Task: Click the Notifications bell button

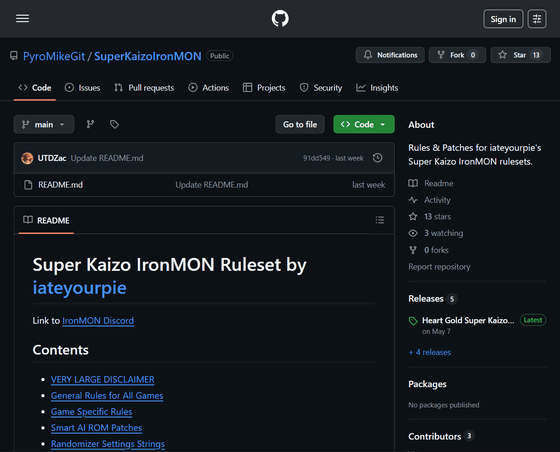Action: pos(390,55)
